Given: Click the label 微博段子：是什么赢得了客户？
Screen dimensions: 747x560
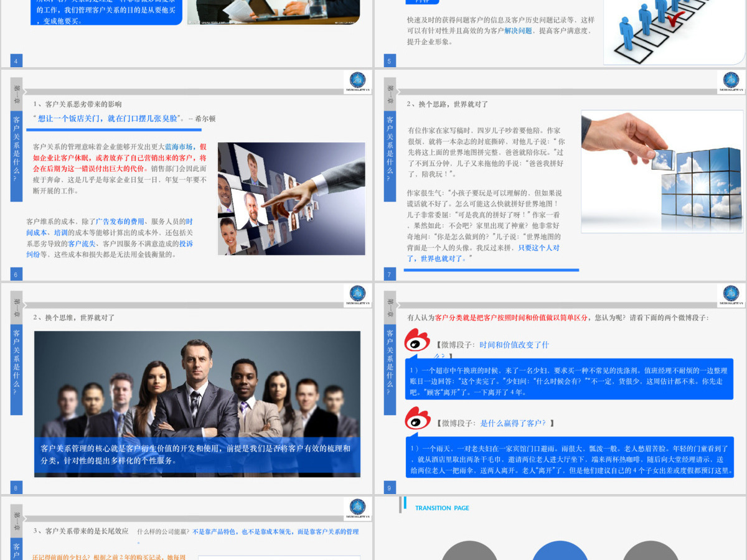Looking at the screenshot, I should (495, 423).
